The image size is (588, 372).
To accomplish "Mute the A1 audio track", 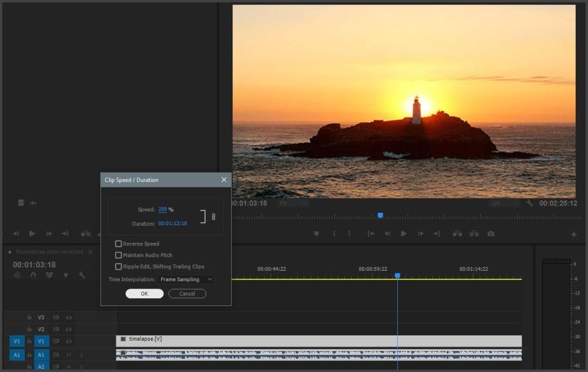I will click(x=69, y=355).
